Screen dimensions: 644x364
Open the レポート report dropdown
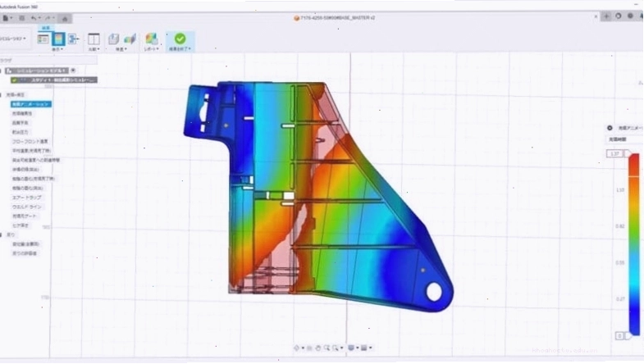click(151, 49)
